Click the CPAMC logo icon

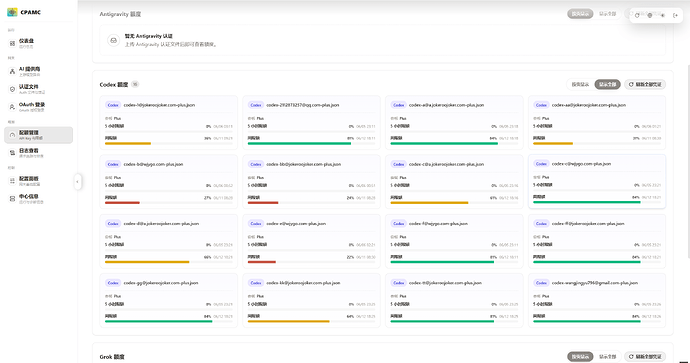point(12,12)
